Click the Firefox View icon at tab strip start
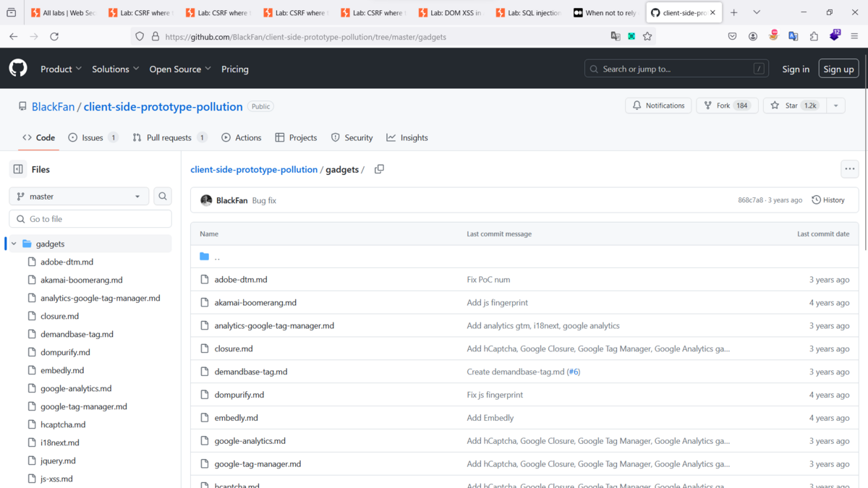This screenshot has height=488, width=868. (11, 12)
